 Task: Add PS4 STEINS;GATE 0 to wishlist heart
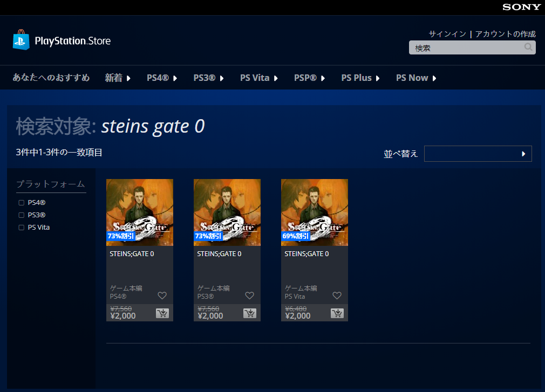(x=162, y=295)
